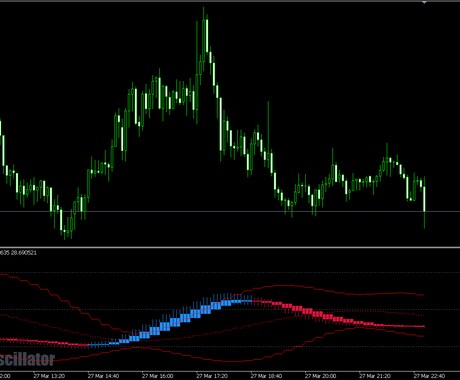Viewport: 460px width, 380px height.
Task: Click the divider between chart and indicator
Action: coord(230,247)
